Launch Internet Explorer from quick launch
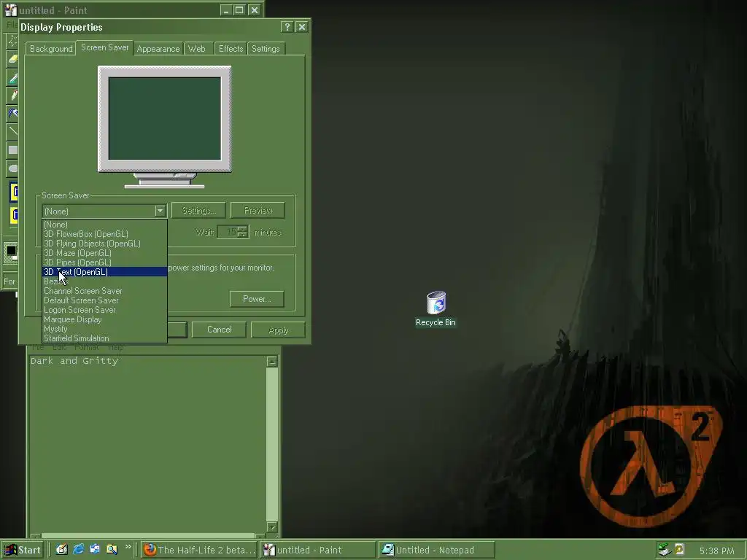This screenshot has height=560, width=747. tap(79, 550)
